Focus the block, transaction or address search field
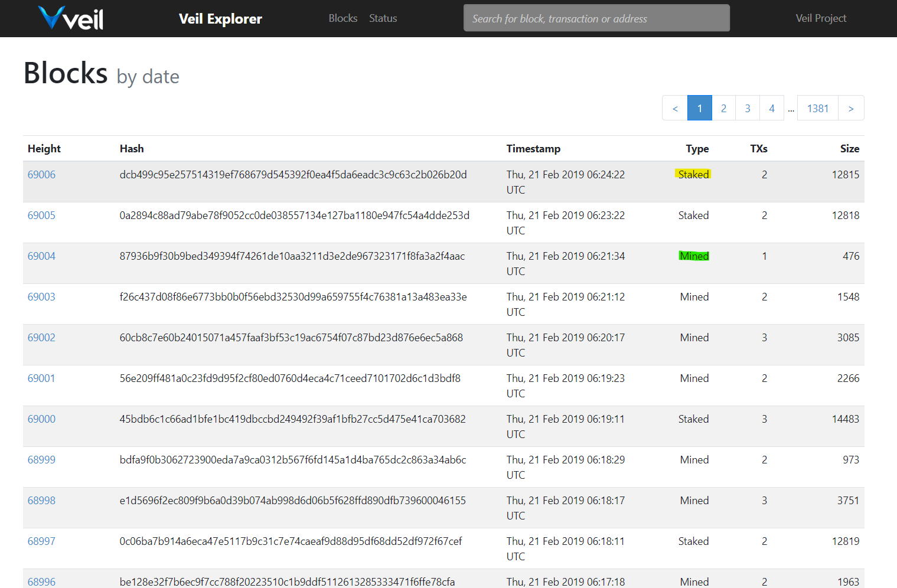Viewport: 897px width, 588px height. 596,18
